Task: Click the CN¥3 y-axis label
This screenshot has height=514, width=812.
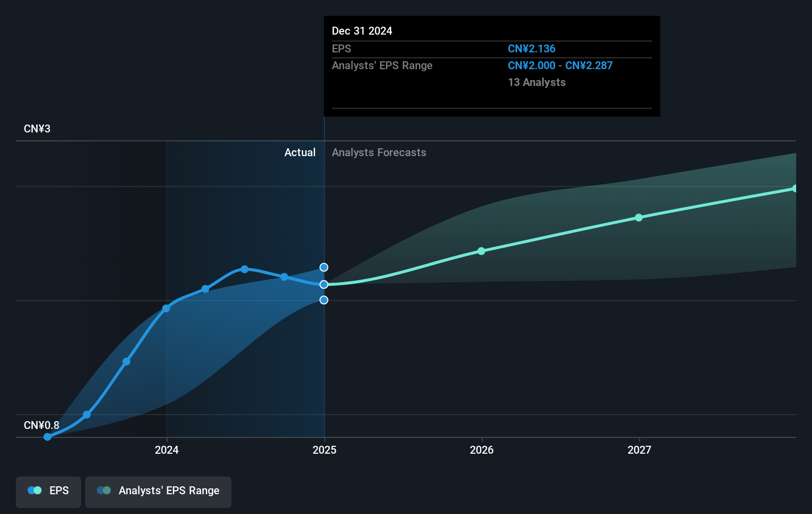Action: (x=37, y=129)
